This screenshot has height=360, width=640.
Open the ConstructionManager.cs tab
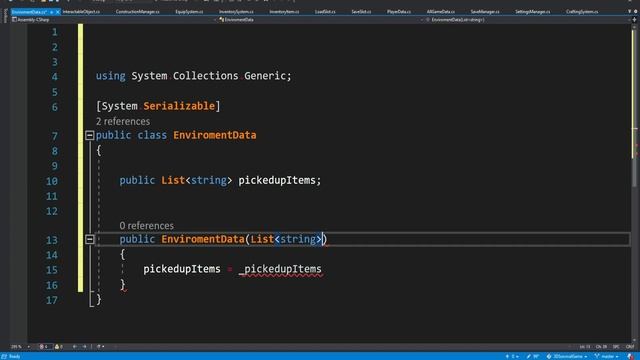click(138, 12)
